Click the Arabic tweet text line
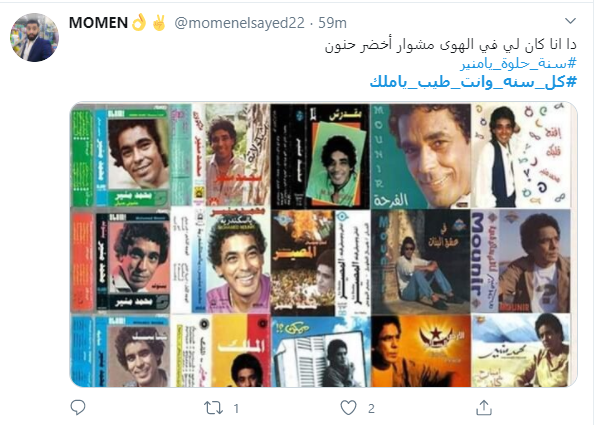The height and width of the screenshot is (425, 596). 451,45
